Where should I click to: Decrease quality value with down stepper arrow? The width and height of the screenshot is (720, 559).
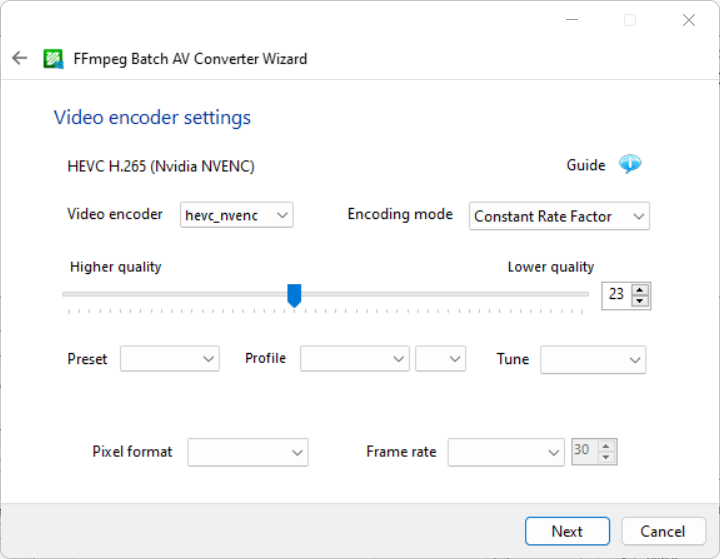[x=640, y=301]
